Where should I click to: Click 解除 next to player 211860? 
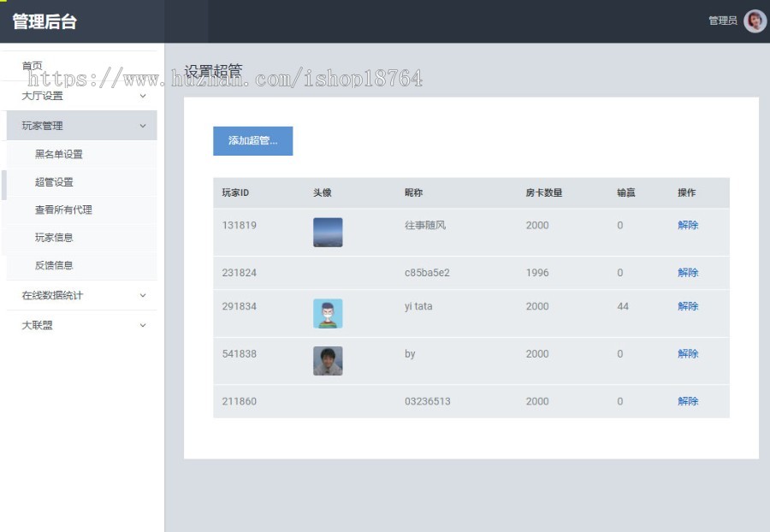689,401
